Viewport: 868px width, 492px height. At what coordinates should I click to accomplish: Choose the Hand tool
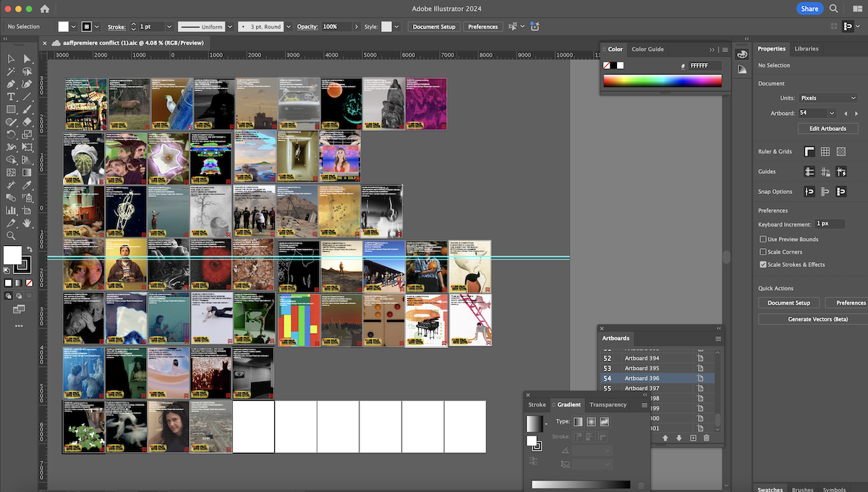27,223
